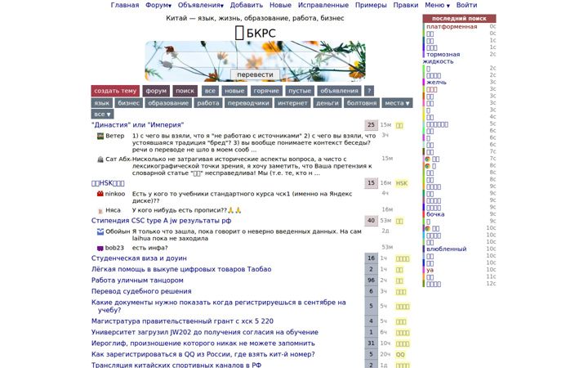Open the Объявления dropdown menu
The image size is (588, 368).
[x=201, y=5]
